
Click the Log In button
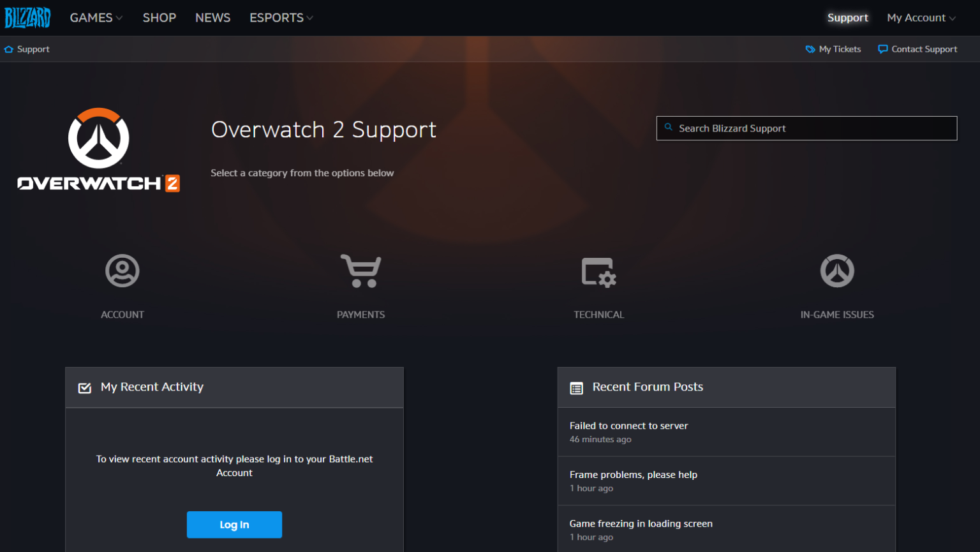234,524
